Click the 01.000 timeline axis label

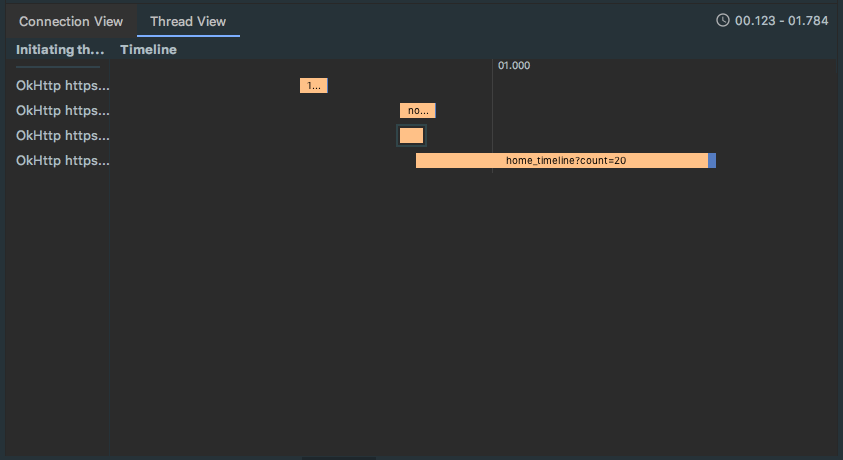click(514, 66)
